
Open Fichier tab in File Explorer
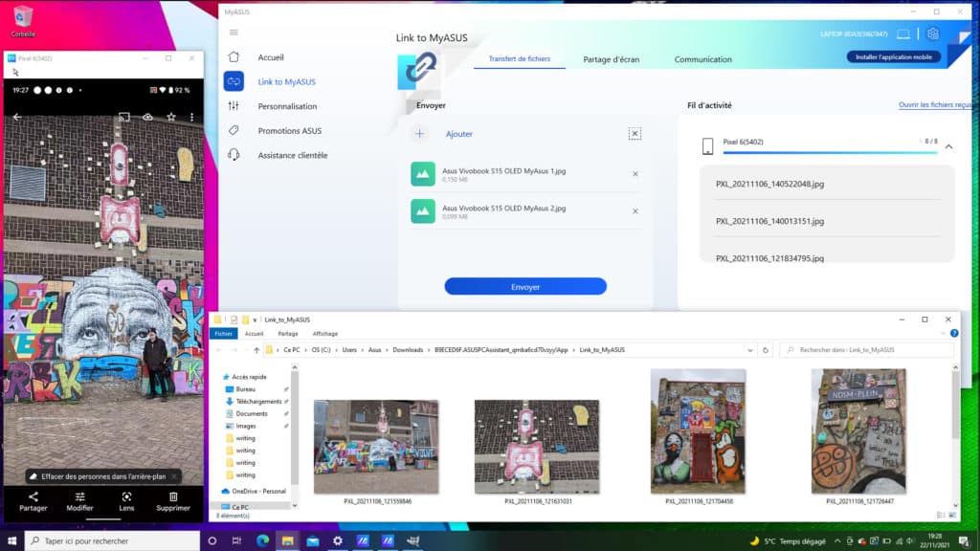pos(223,334)
